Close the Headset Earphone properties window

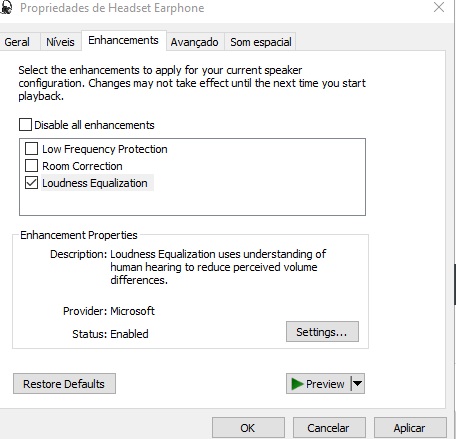point(439,7)
